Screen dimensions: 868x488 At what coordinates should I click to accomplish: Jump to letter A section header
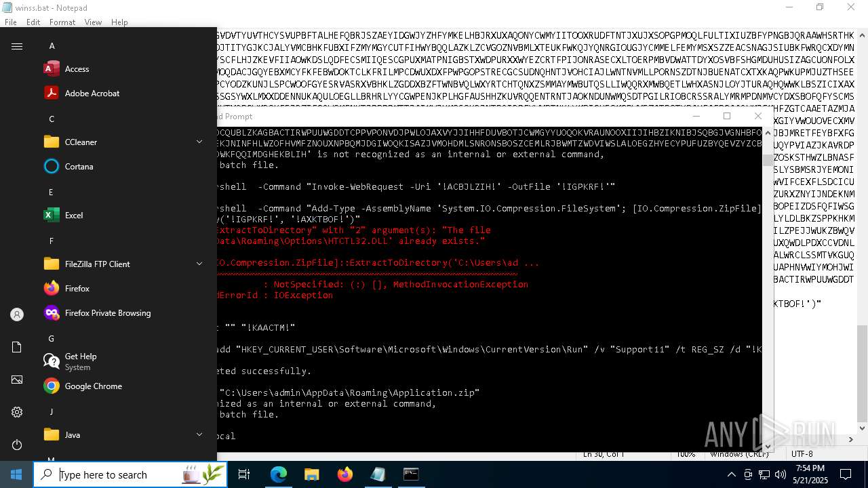52,46
